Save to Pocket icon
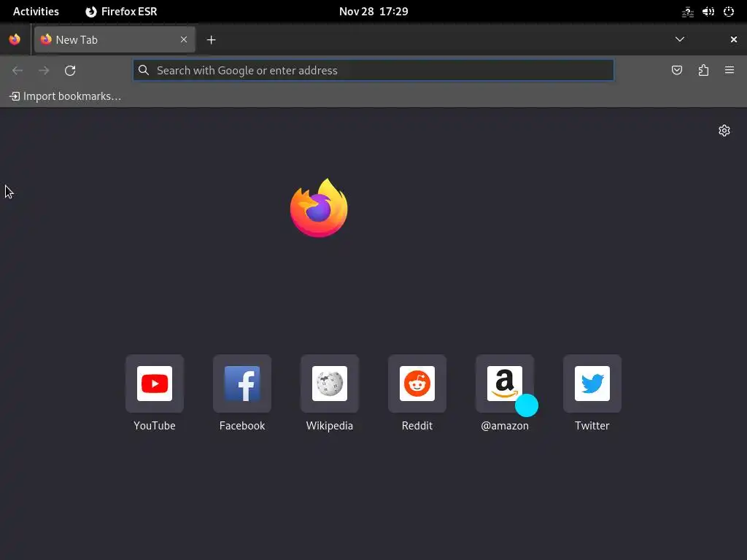The width and height of the screenshot is (747, 560). tap(676, 71)
